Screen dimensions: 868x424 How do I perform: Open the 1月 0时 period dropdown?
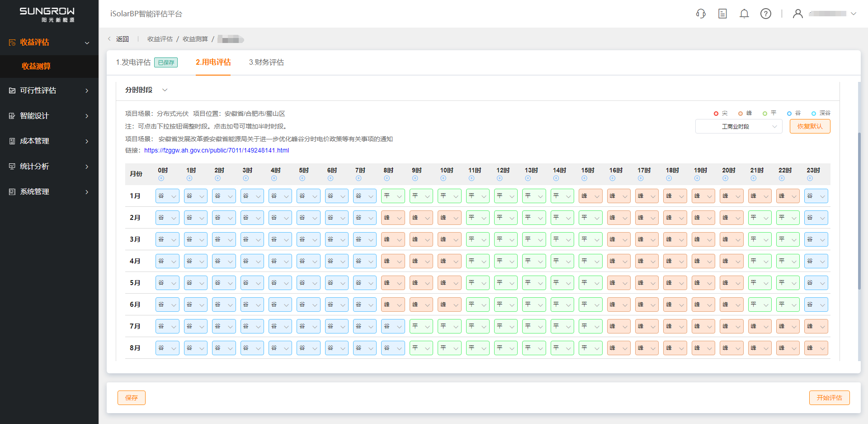point(167,196)
